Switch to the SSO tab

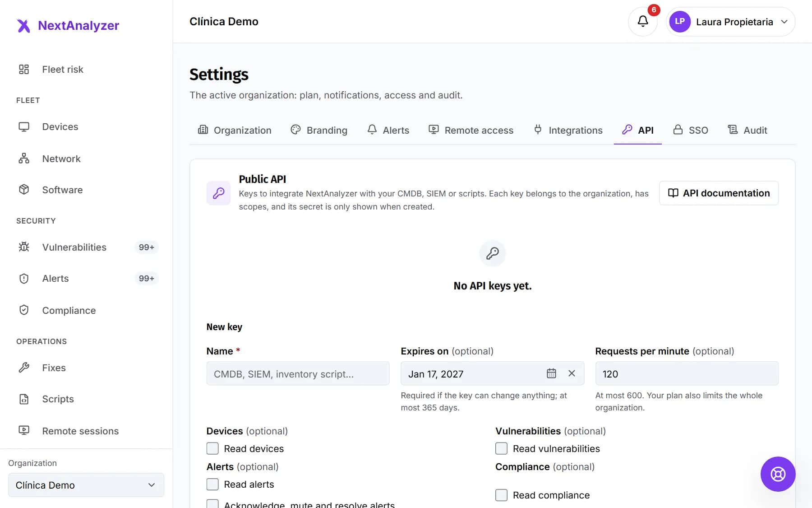click(x=690, y=130)
